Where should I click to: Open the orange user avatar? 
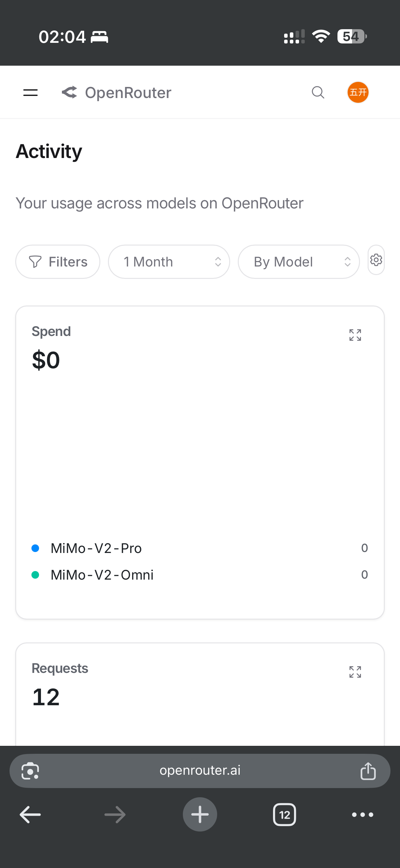(358, 92)
